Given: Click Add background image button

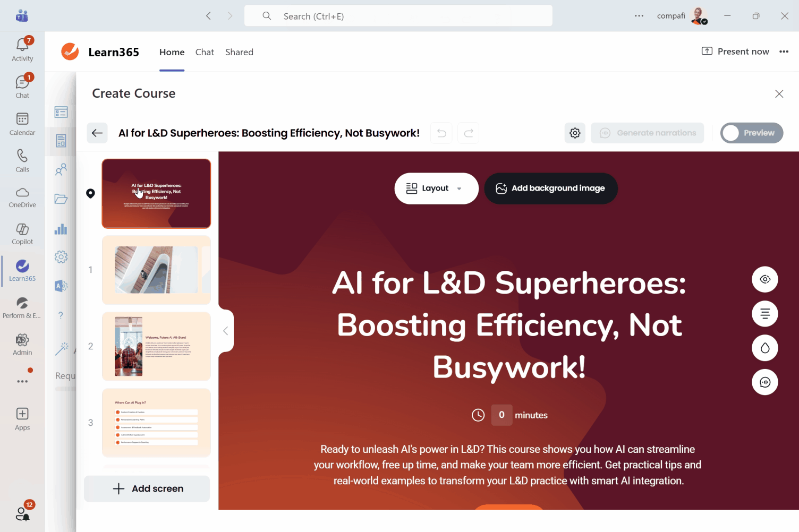Looking at the screenshot, I should (x=550, y=188).
